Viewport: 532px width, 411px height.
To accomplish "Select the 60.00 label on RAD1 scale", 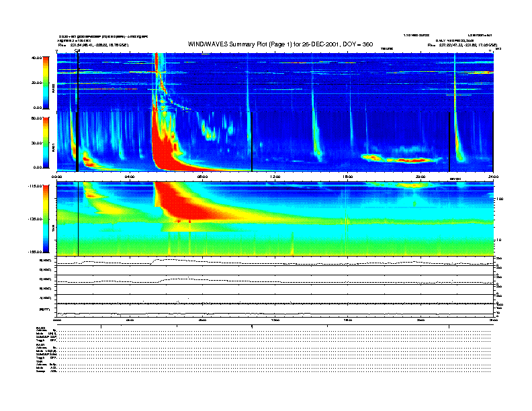I will (36, 118).
